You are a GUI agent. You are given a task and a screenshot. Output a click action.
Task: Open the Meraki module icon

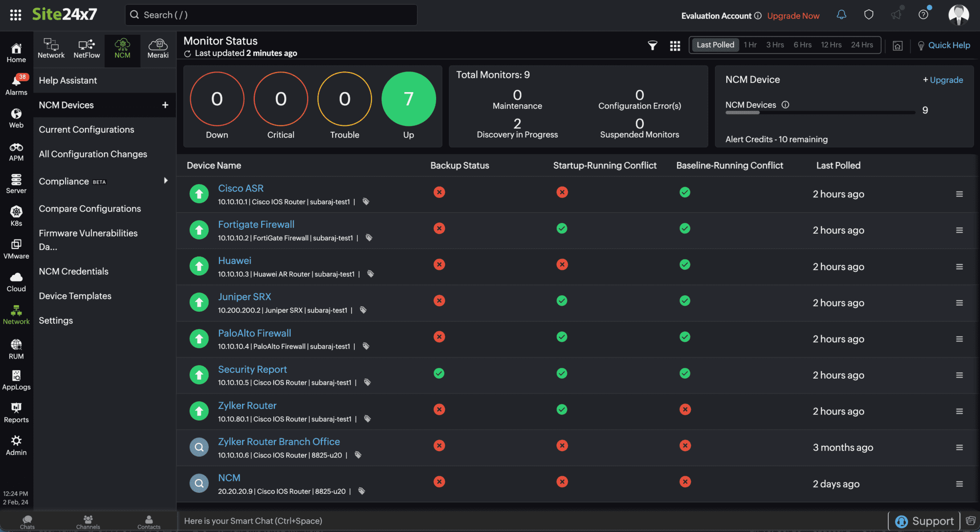[x=158, y=48]
